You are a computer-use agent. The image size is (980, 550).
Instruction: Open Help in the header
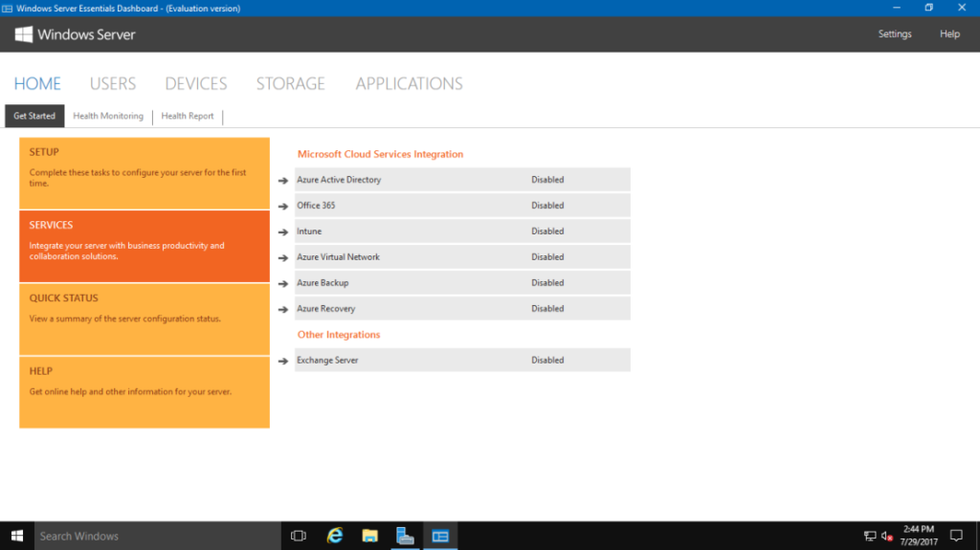[x=949, y=33]
